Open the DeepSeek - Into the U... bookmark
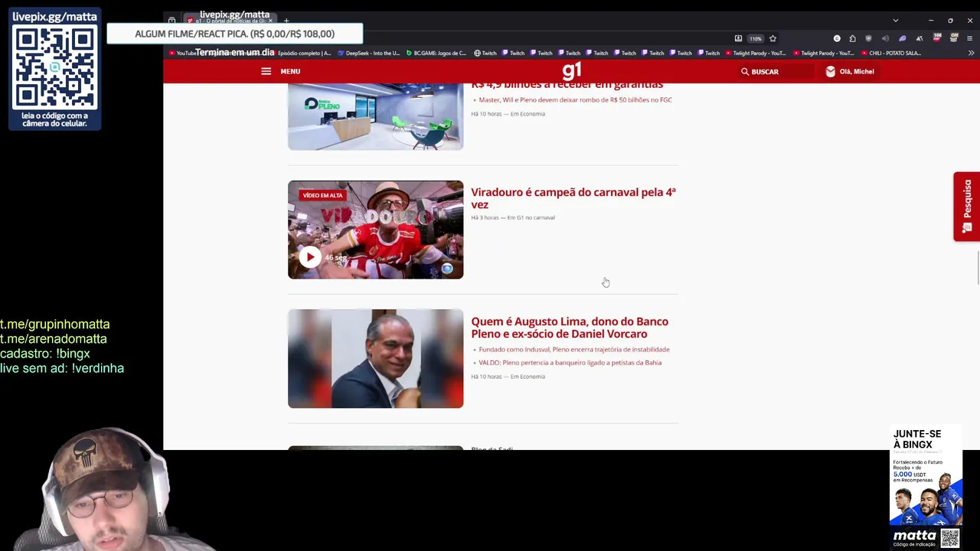Screen dimensions: 980x551 369,53
